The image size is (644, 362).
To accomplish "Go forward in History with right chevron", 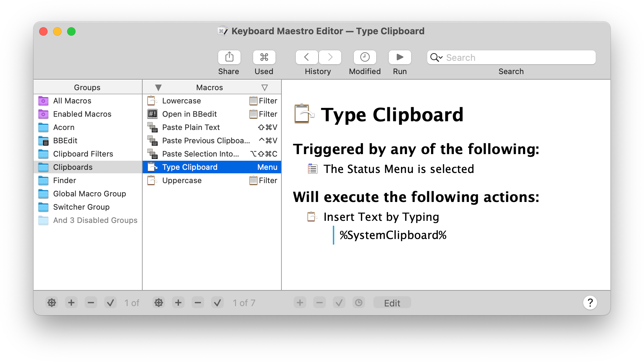I will click(330, 57).
